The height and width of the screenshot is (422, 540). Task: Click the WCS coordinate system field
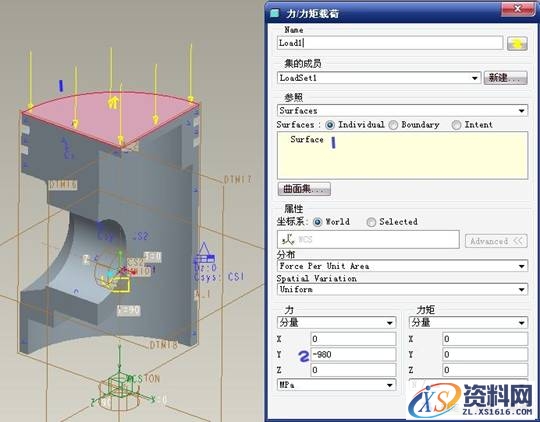[368, 239]
